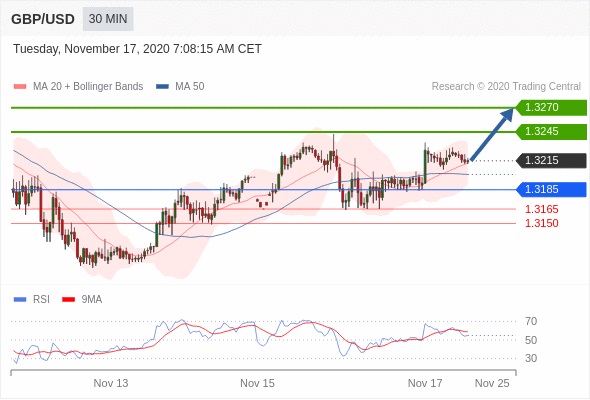This screenshot has height=400, width=590.
Task: Click the Nov 15 date axis label
Action: [x=257, y=383]
